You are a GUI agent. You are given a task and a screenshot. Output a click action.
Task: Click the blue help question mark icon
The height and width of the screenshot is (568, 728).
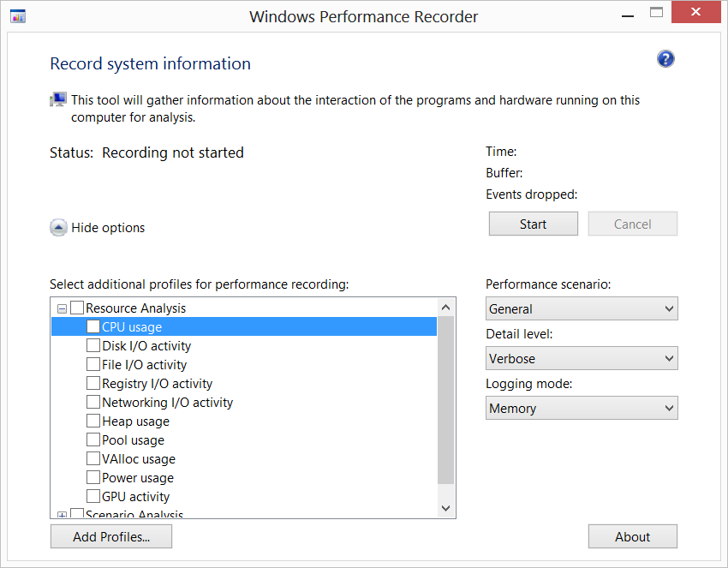(665, 59)
